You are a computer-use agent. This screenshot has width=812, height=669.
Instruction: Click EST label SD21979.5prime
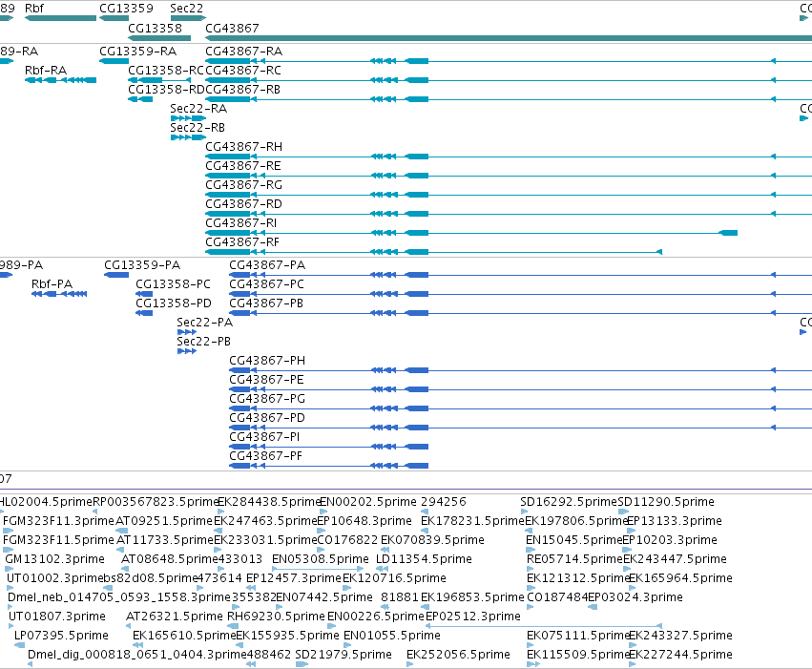344,655
